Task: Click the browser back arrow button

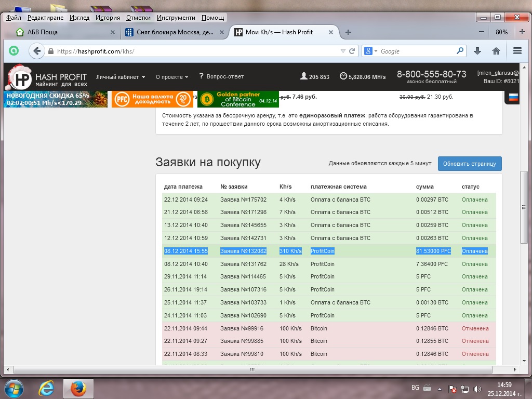Action: pos(37,51)
